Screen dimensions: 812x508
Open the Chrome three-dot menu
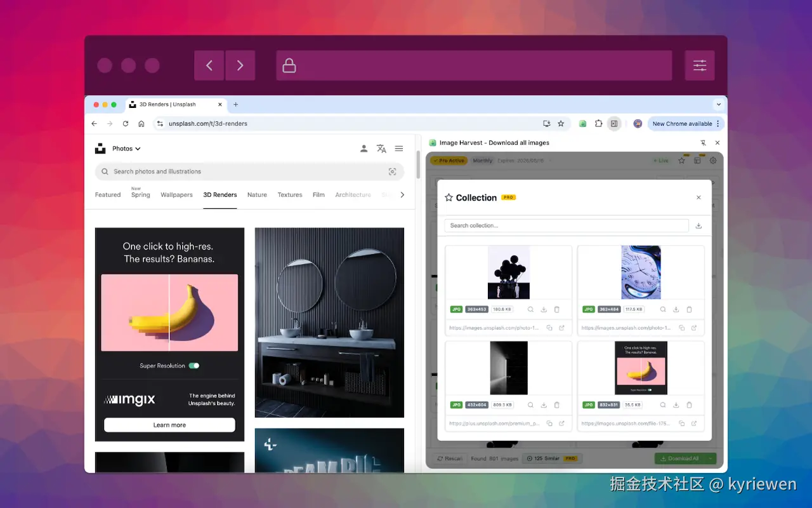(718, 124)
